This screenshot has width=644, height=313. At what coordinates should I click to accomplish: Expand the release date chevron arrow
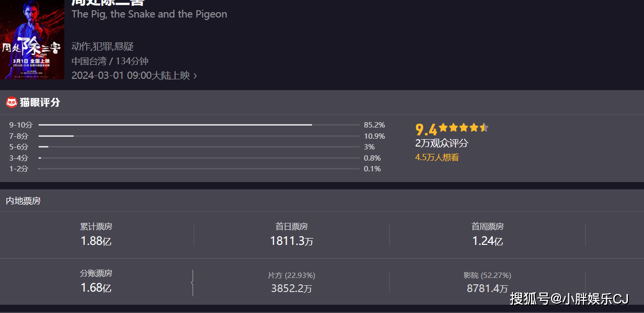(x=195, y=76)
